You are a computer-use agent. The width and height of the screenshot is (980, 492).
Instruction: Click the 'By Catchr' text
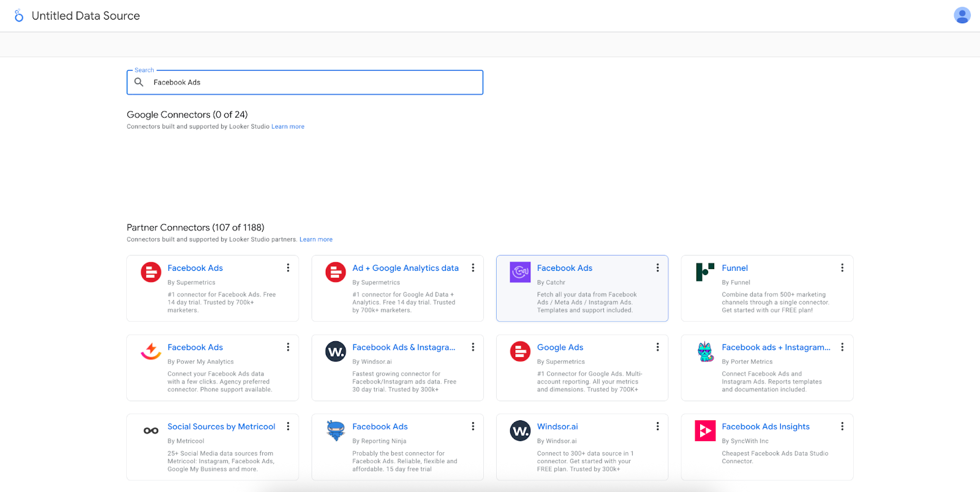point(551,282)
